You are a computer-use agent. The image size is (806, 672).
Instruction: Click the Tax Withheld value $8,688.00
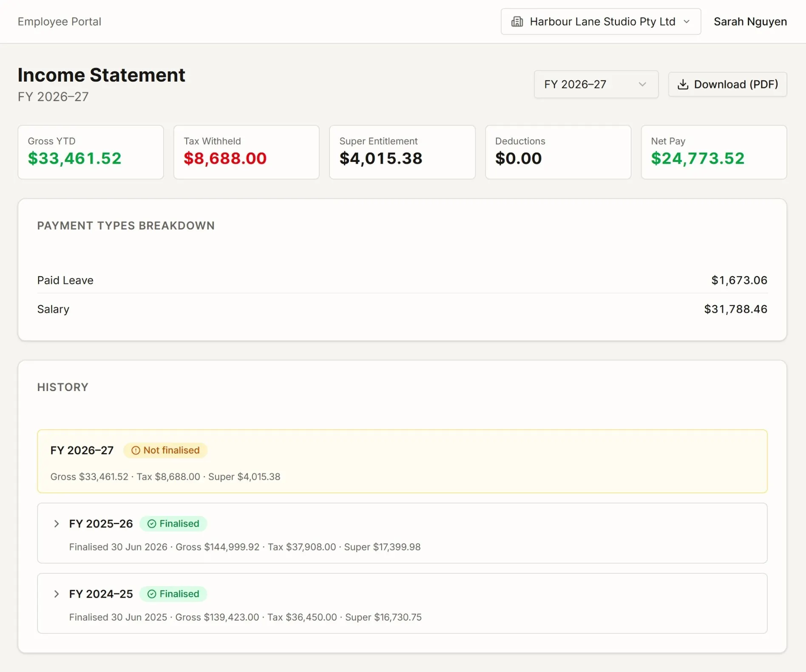pyautogui.click(x=225, y=159)
